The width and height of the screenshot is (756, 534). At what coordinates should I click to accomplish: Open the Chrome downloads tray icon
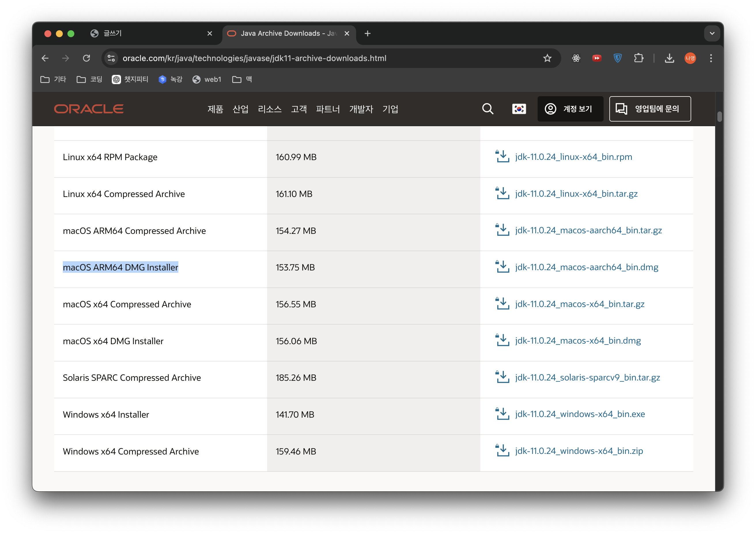pos(669,58)
